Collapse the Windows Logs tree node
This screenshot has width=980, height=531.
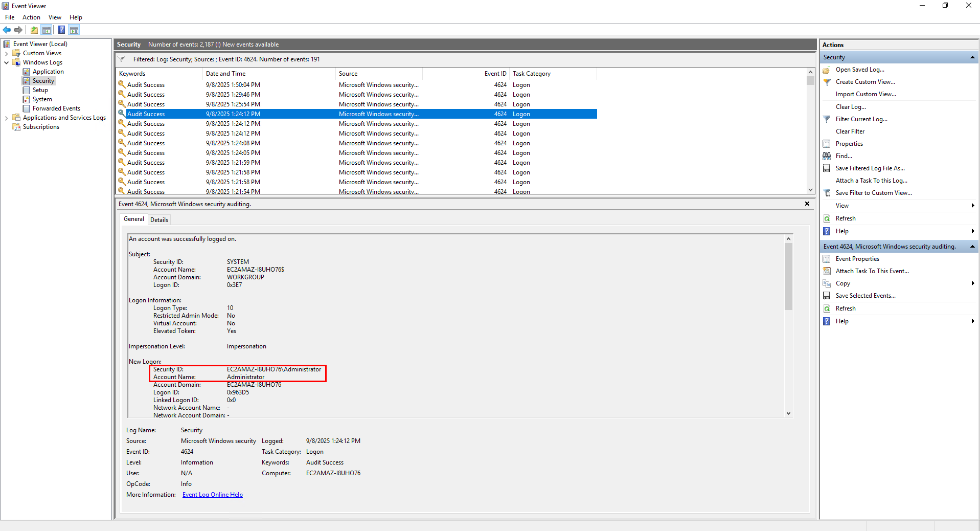[6, 62]
